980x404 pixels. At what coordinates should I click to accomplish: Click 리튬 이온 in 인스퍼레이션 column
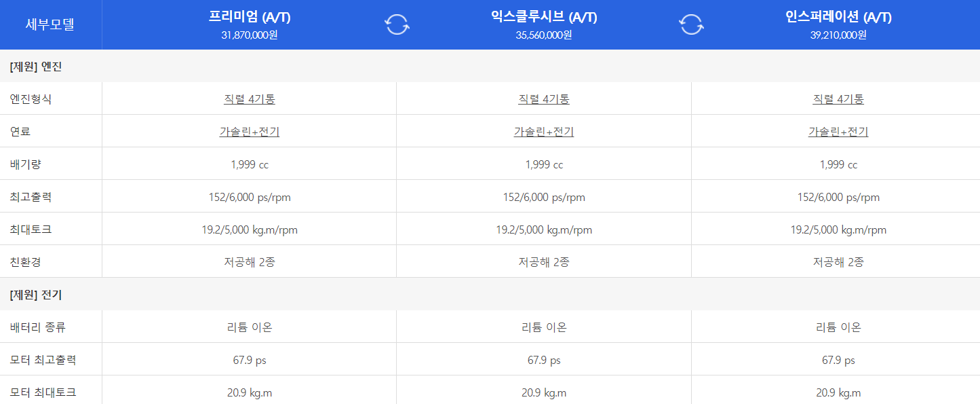click(x=838, y=327)
